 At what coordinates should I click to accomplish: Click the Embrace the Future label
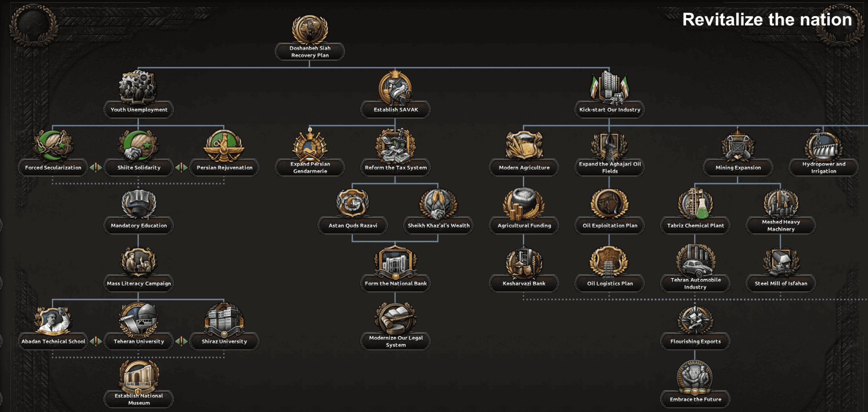point(695,400)
